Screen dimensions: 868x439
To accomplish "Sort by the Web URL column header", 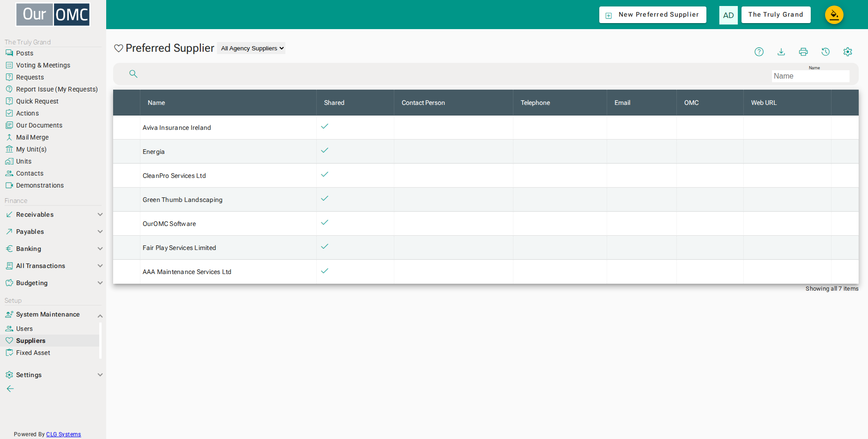I will pyautogui.click(x=764, y=103).
